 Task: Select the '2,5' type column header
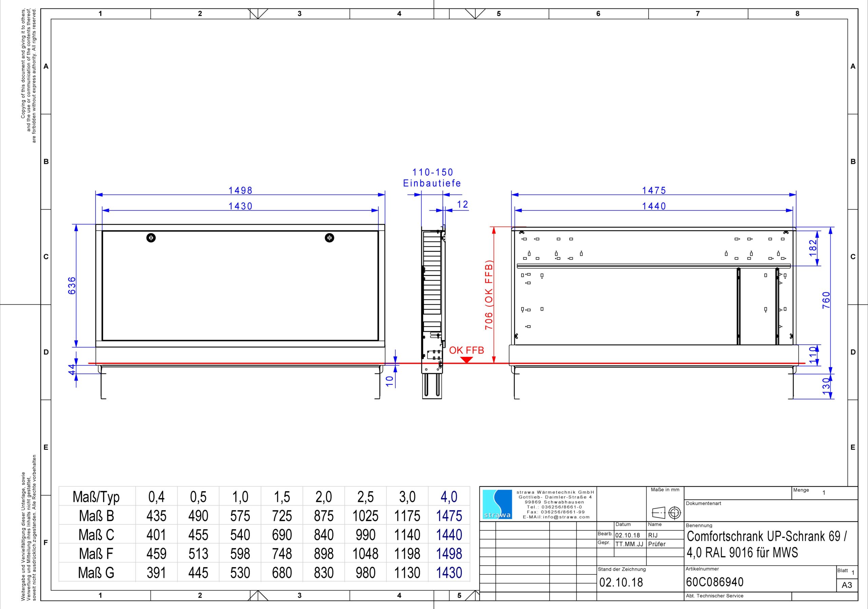pyautogui.click(x=366, y=497)
